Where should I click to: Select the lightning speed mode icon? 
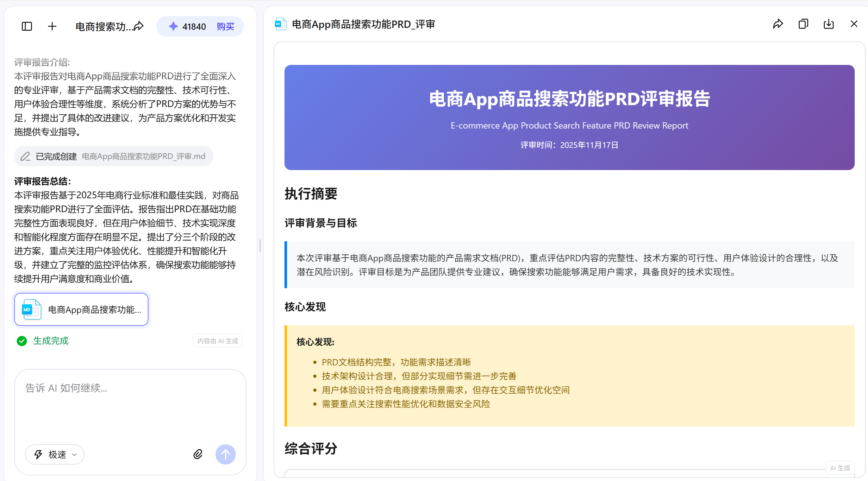[x=38, y=454]
